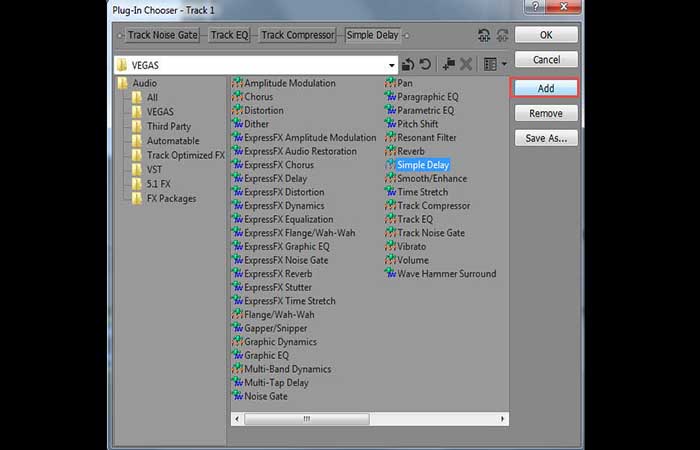Click the help question mark icon
The height and width of the screenshot is (450, 700).
click(x=535, y=7)
